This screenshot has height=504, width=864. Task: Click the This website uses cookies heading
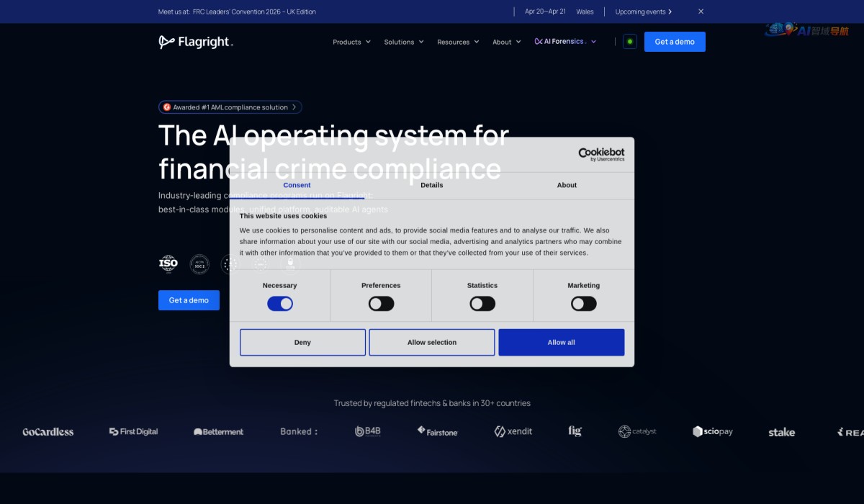pyautogui.click(x=283, y=215)
